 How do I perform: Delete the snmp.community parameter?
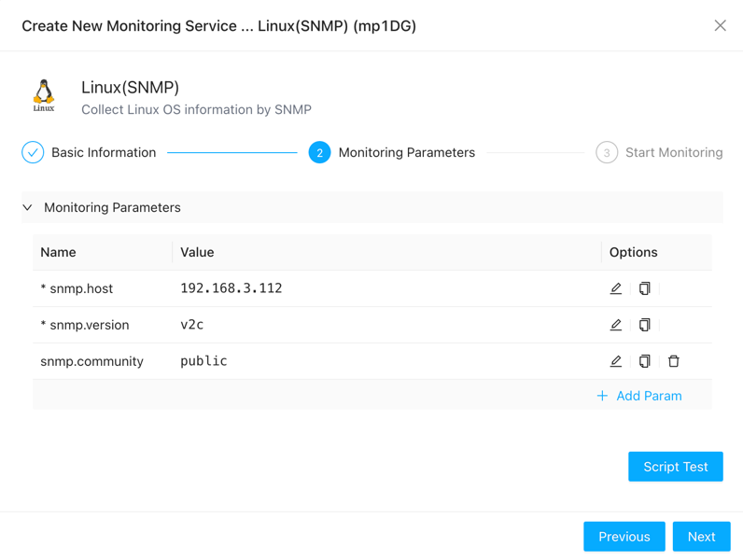click(673, 361)
